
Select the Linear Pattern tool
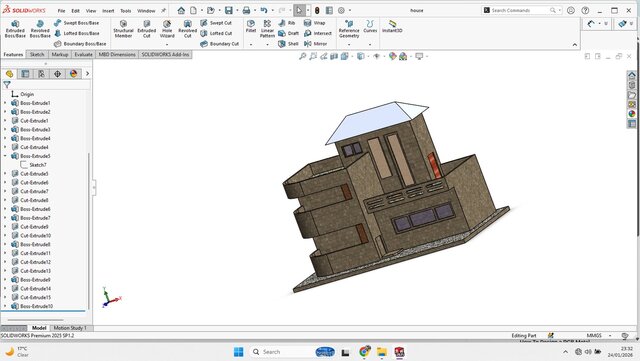(267, 29)
